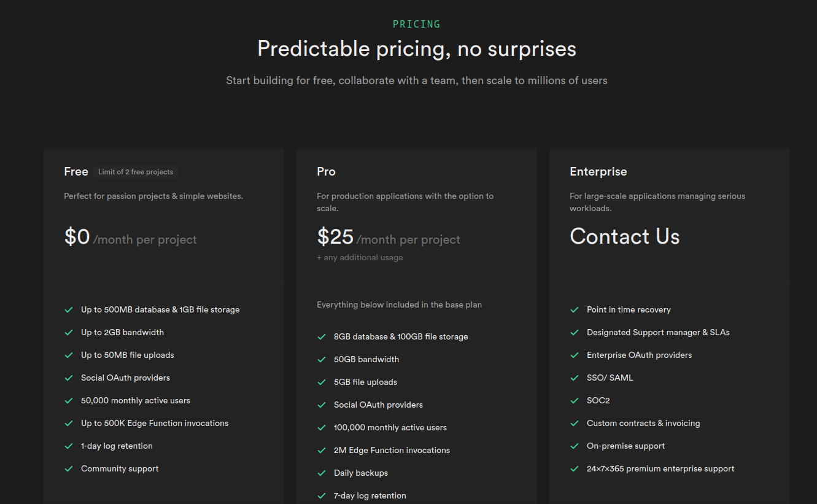Select the Free plan title
This screenshot has width=817, height=504.
pos(76,171)
